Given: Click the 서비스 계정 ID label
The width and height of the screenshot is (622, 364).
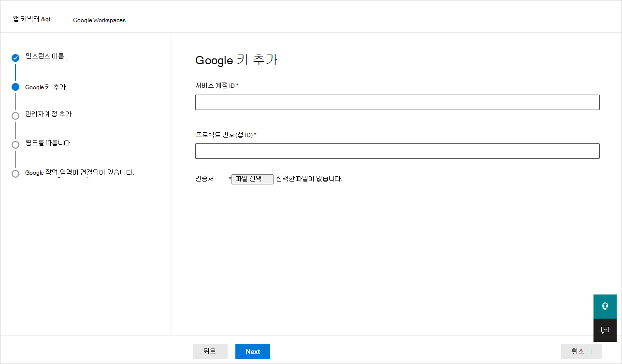Looking at the screenshot, I should click(x=217, y=85).
